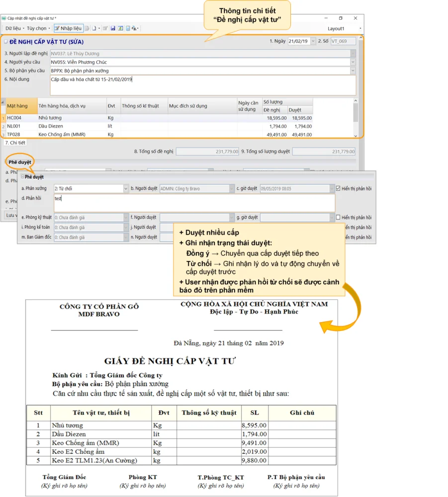The width and height of the screenshot is (448, 497).
Task: Click into the Phản hồi text field
Action: (x=194, y=202)
